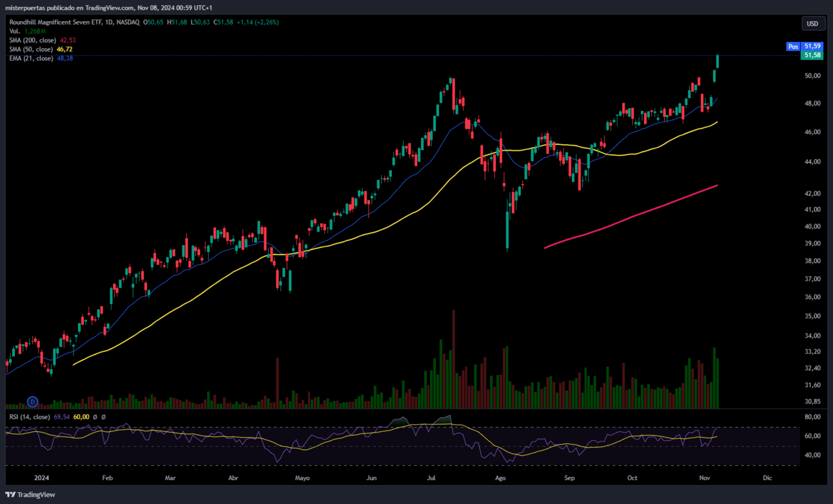Click the 39,00 price axis label
The image size is (833, 504).
coord(812,244)
